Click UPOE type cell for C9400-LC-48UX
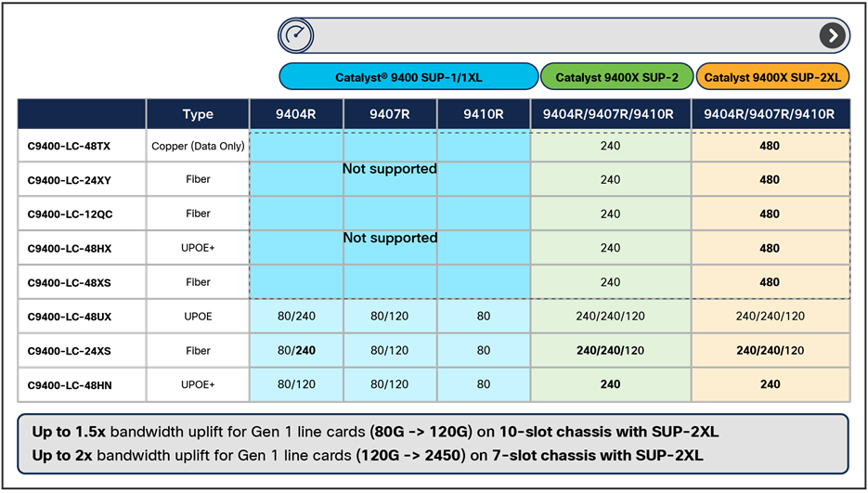 [x=198, y=317]
